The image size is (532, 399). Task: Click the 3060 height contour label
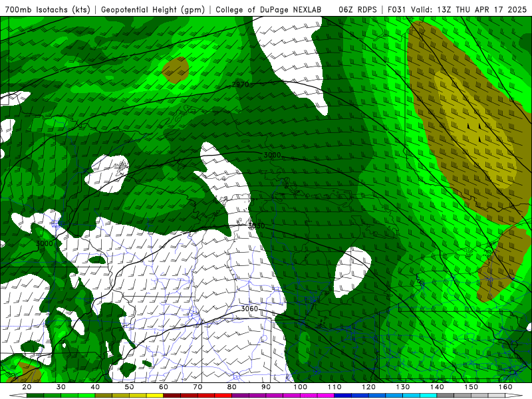[x=249, y=309]
